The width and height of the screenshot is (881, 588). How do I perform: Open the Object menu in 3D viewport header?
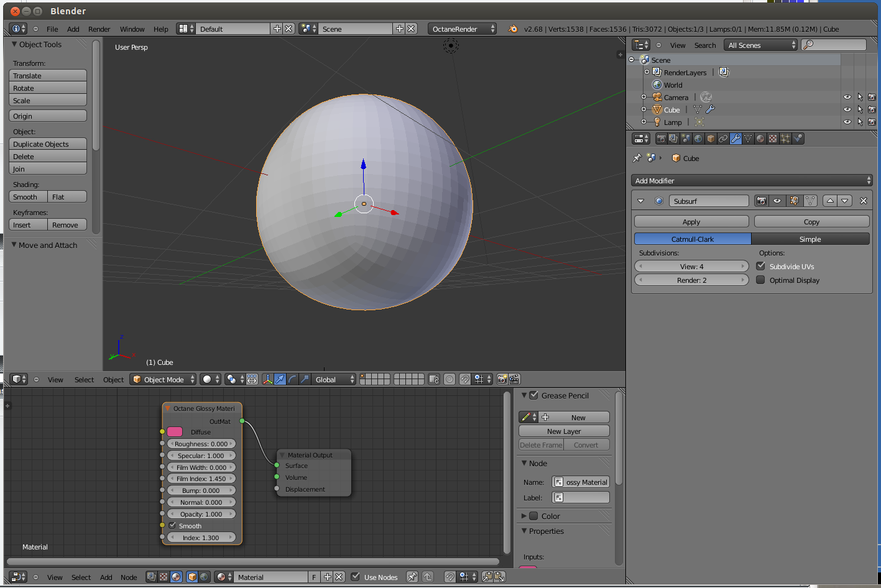[x=114, y=380]
